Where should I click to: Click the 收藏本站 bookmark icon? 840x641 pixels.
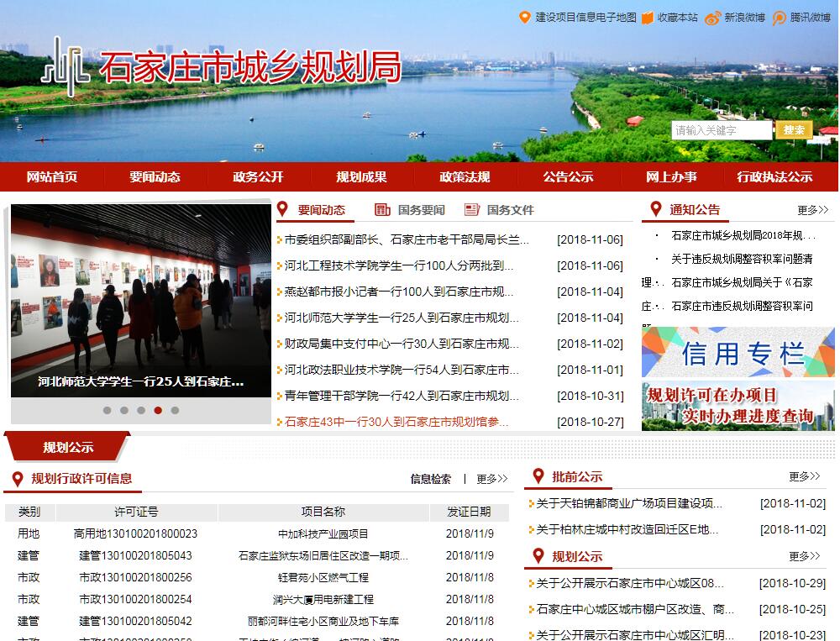coord(648,18)
